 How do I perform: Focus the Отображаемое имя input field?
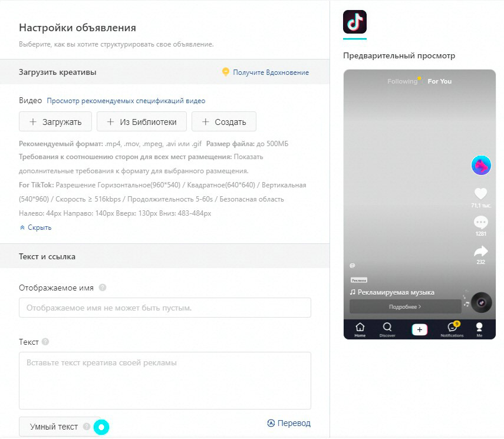(165, 308)
